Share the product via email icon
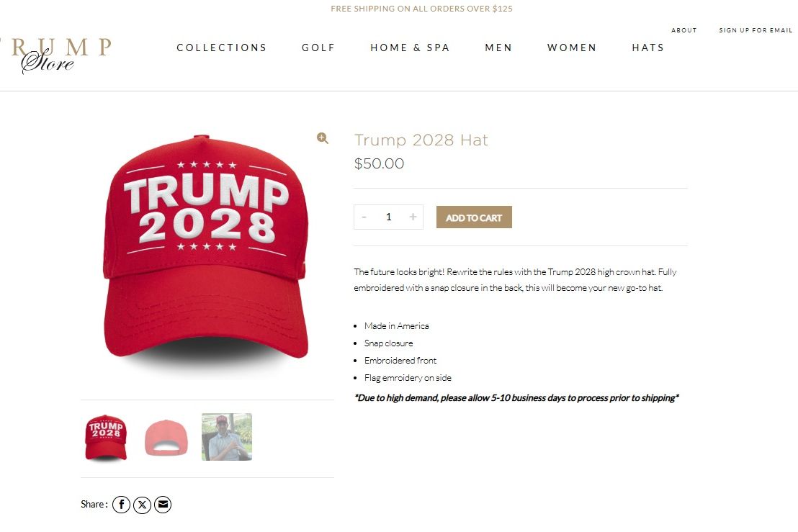 tap(163, 505)
